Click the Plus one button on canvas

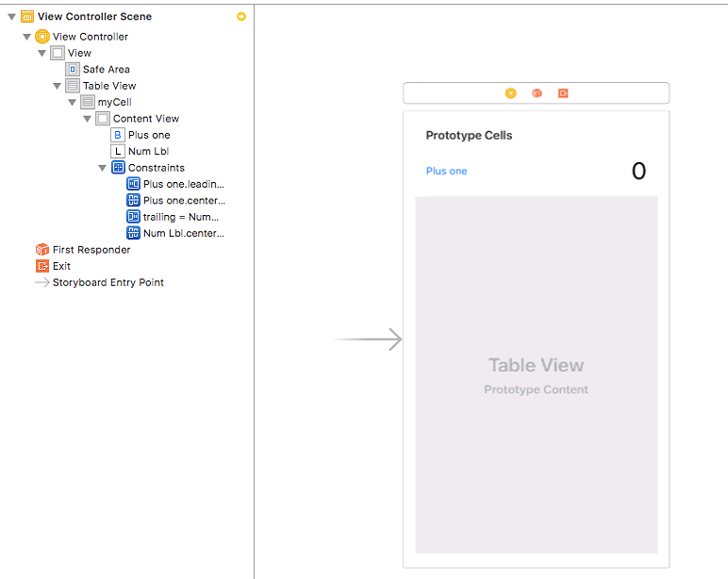[x=447, y=172]
